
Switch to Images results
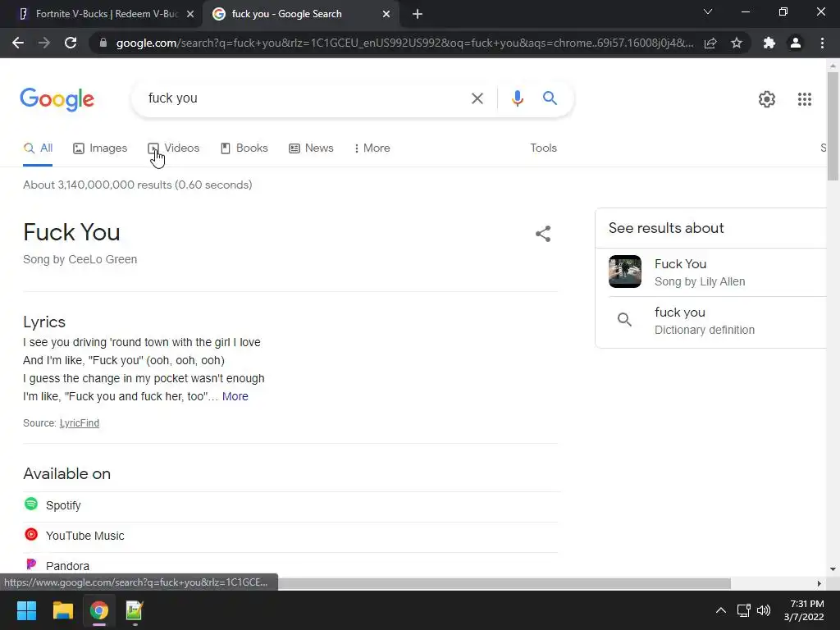coord(100,148)
